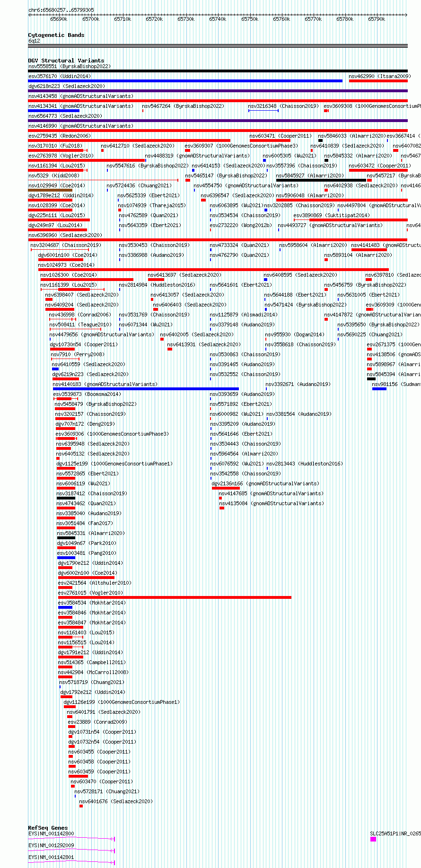This screenshot has height=868, width=421.
Task: Click the blue bar under nsv981156
Action: tap(379, 389)
